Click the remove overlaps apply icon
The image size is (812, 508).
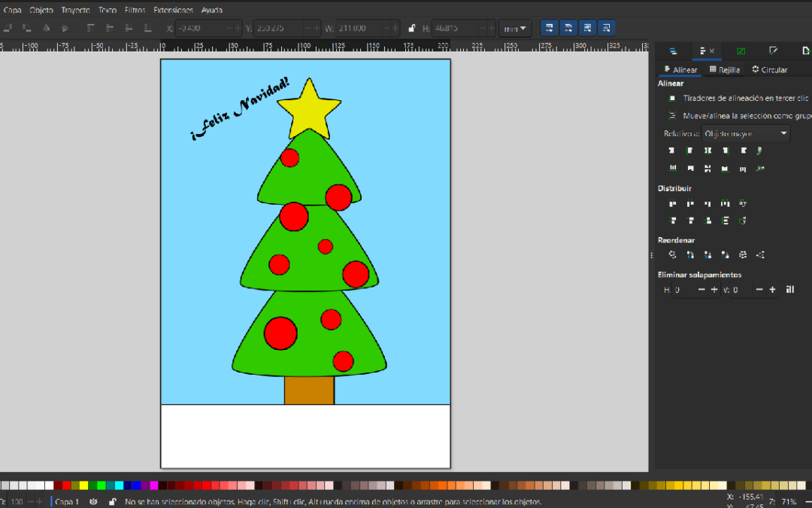(x=790, y=290)
